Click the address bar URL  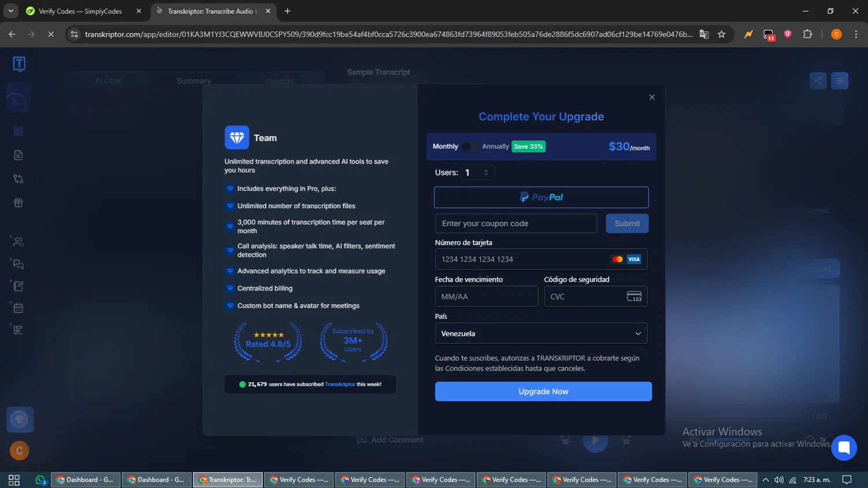coord(388,34)
